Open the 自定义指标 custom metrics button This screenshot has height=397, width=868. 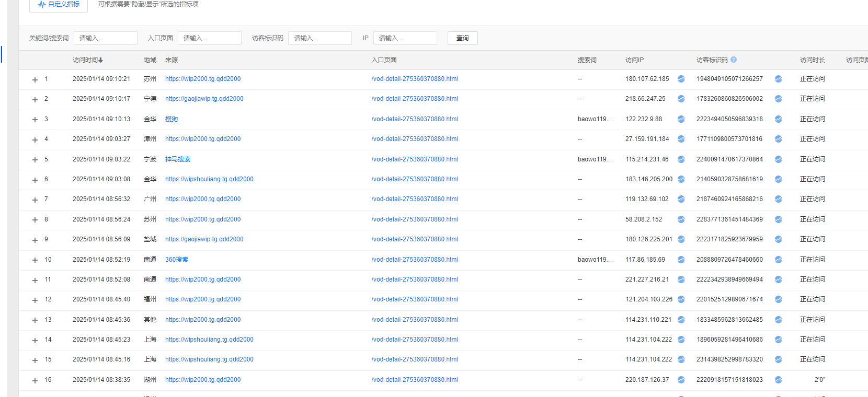(59, 4)
